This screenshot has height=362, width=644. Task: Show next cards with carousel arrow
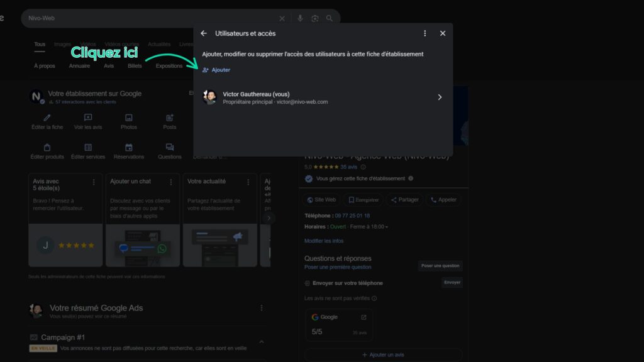point(269,218)
